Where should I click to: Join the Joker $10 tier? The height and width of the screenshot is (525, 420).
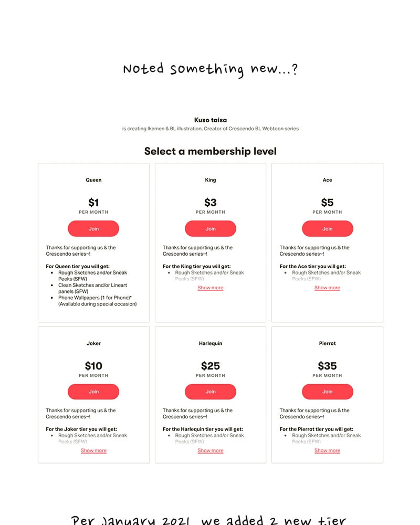pyautogui.click(x=93, y=392)
